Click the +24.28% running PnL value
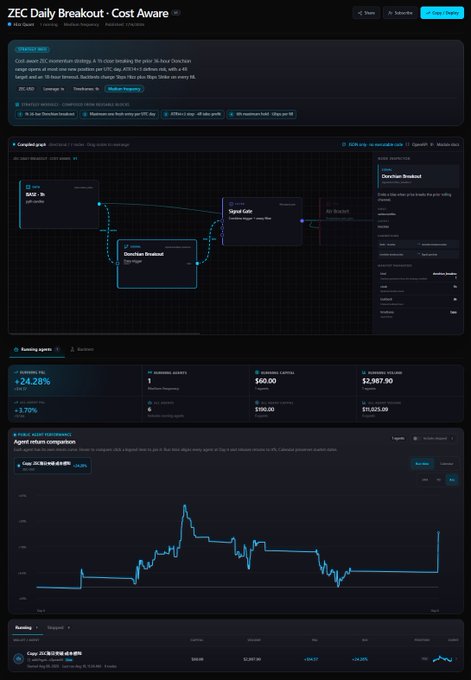 coord(32,382)
